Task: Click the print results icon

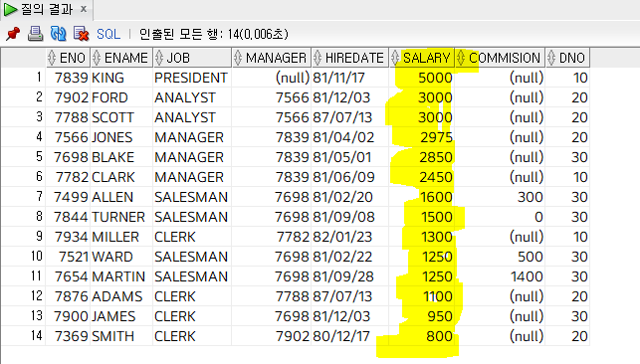Action: (35, 34)
